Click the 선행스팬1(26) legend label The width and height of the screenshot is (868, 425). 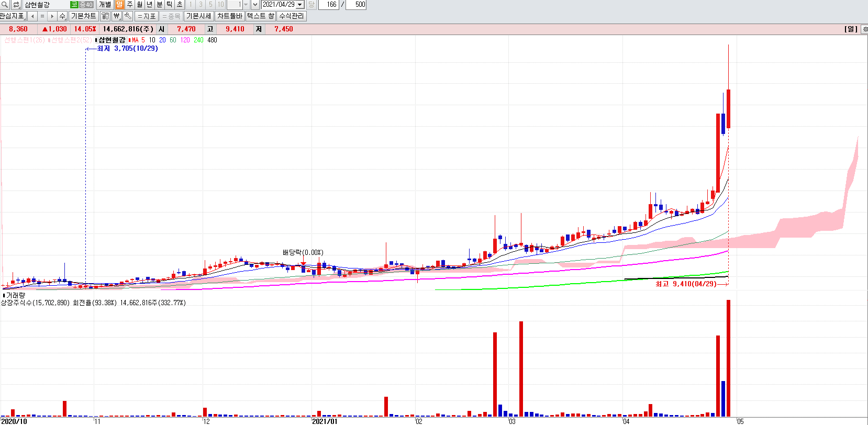(x=24, y=40)
